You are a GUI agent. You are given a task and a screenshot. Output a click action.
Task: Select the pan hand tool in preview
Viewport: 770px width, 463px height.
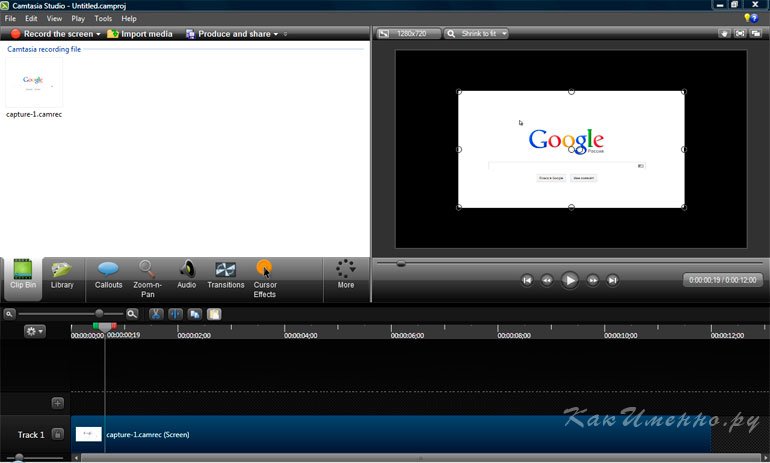pyautogui.click(x=724, y=33)
